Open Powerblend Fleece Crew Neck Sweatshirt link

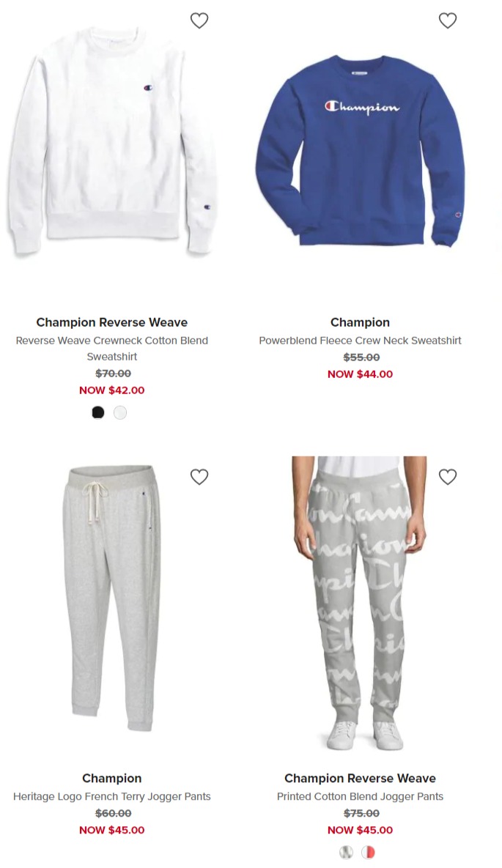(x=360, y=341)
